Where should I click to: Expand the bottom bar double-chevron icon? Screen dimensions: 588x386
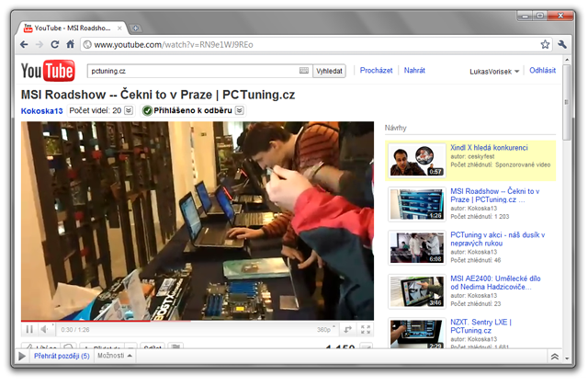[555, 357]
